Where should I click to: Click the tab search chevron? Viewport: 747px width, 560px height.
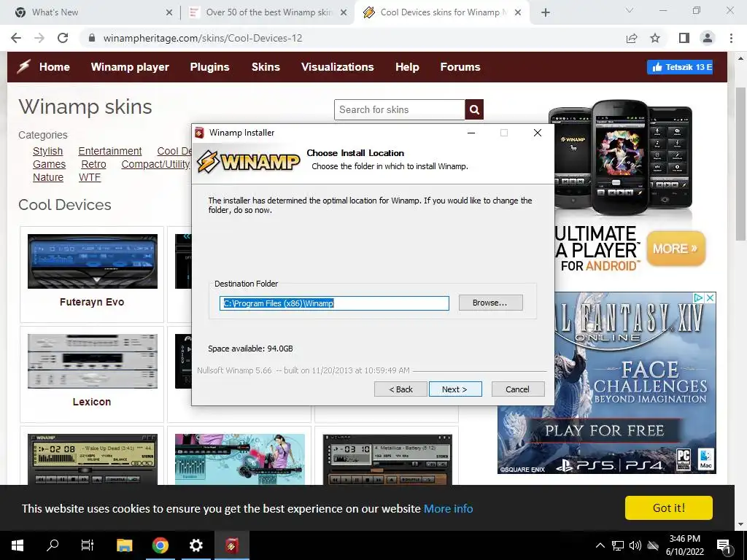click(630, 10)
